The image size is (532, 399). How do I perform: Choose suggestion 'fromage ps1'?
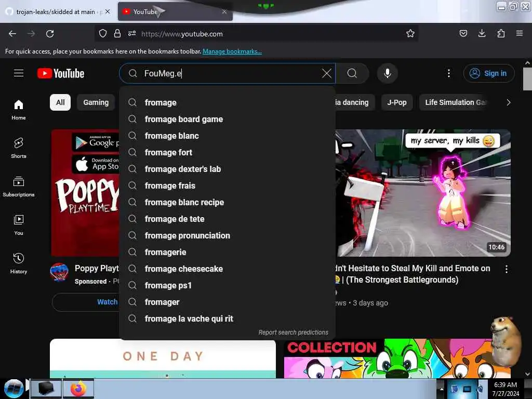(x=228, y=285)
